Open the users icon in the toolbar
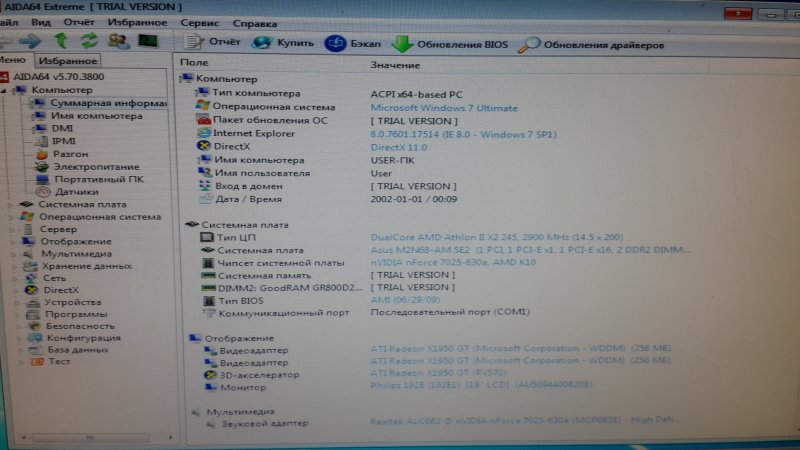800x450 pixels. tap(118, 42)
